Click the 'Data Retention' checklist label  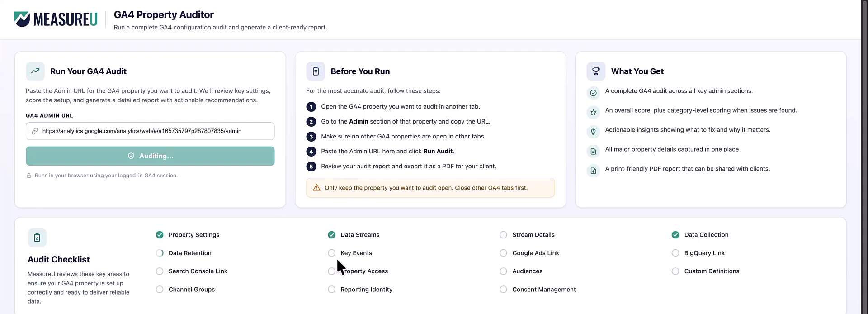click(190, 253)
